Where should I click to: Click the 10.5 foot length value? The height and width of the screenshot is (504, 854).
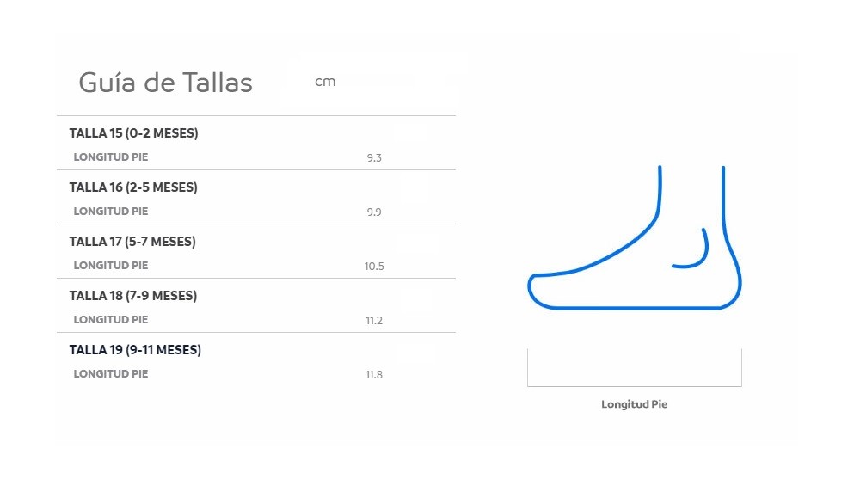tap(374, 267)
